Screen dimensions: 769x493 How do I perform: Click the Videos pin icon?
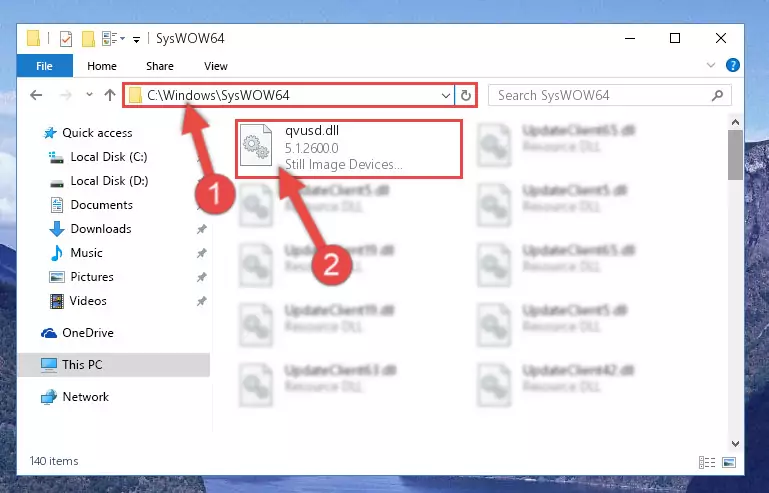pyautogui.click(x=202, y=301)
